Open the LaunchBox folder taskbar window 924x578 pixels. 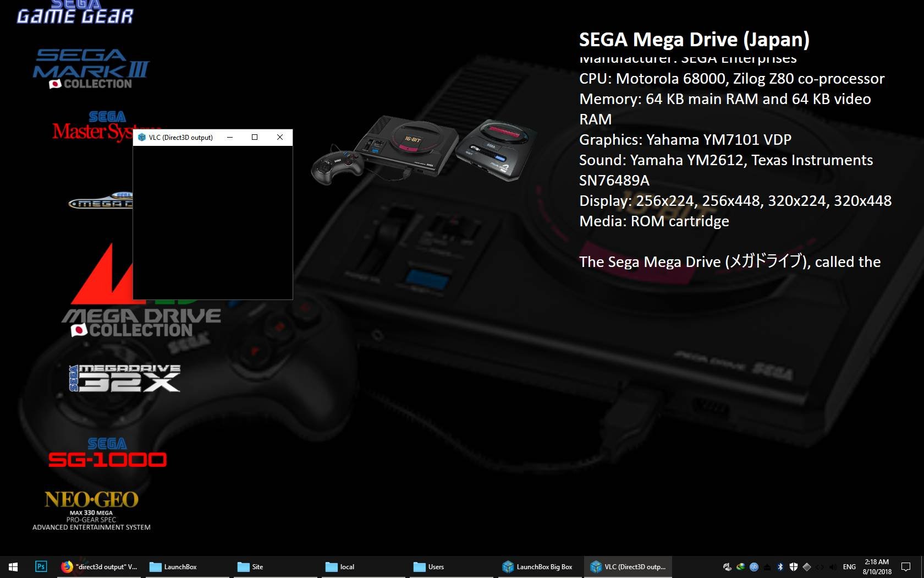pos(188,566)
